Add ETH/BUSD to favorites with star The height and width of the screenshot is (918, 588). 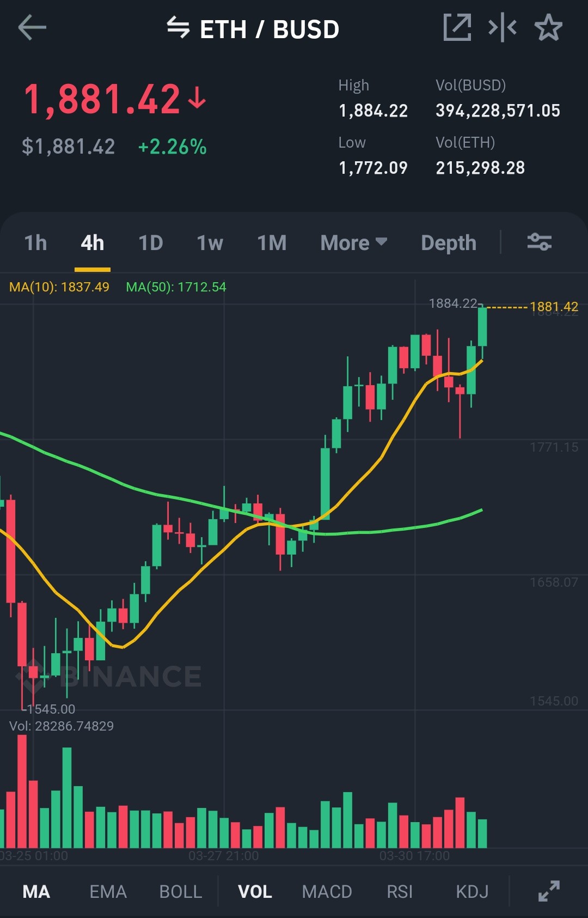pos(548,27)
